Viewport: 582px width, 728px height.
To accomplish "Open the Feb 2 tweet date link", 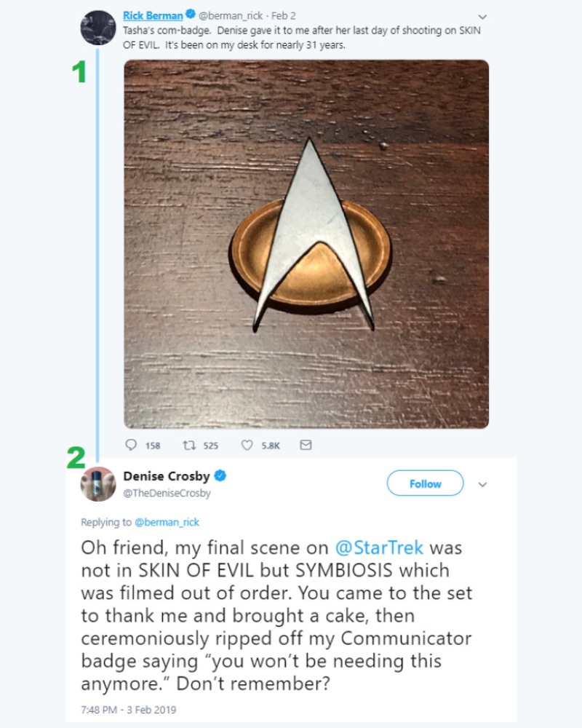I will [283, 16].
